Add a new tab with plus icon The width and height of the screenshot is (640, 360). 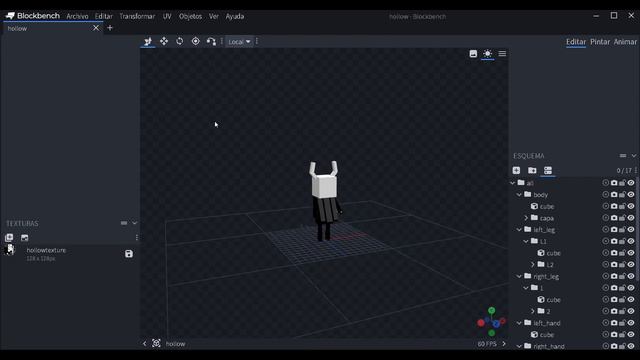coord(110,28)
